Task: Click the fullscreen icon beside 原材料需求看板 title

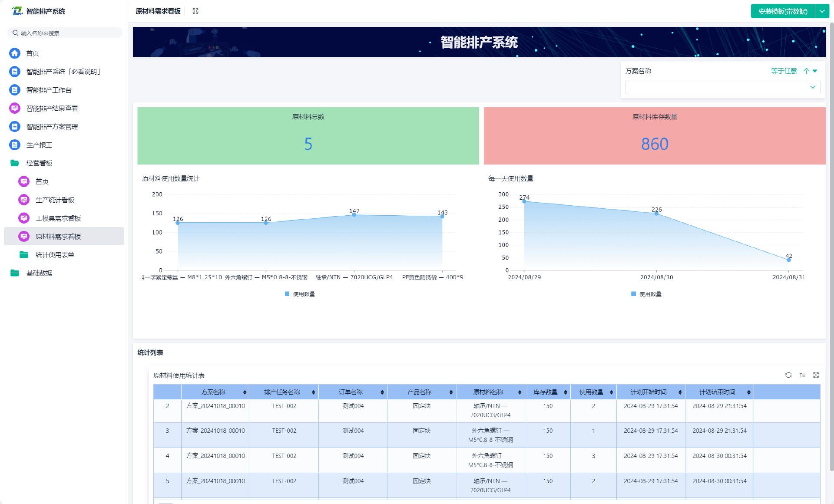Action: tap(195, 11)
